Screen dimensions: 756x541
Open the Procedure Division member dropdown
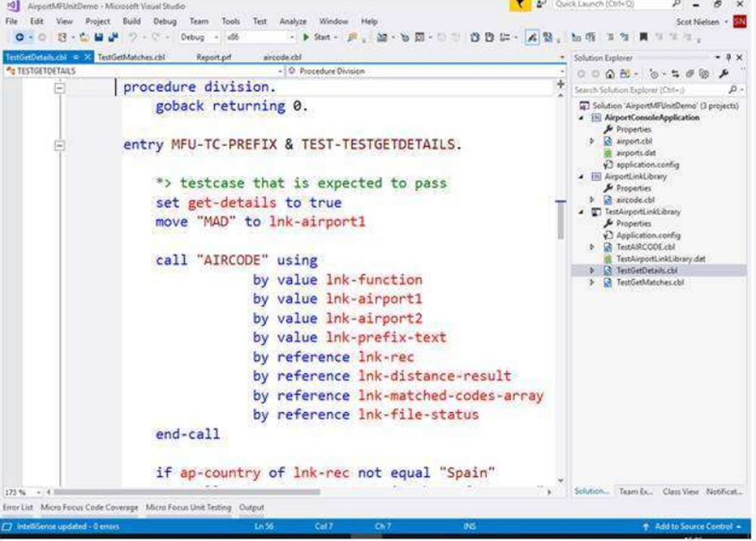click(426, 71)
